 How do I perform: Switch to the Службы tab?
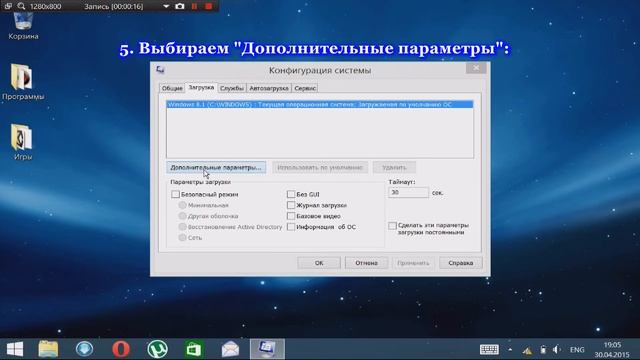pos(231,88)
